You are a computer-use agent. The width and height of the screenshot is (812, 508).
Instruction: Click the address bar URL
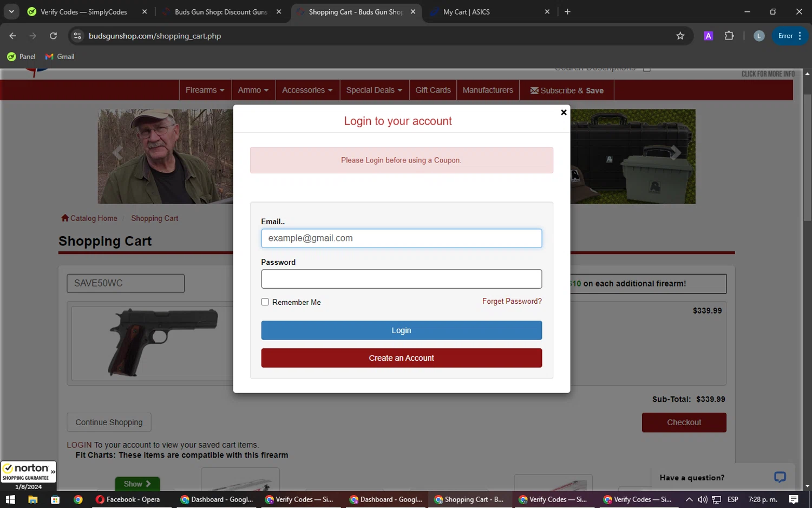(x=155, y=36)
